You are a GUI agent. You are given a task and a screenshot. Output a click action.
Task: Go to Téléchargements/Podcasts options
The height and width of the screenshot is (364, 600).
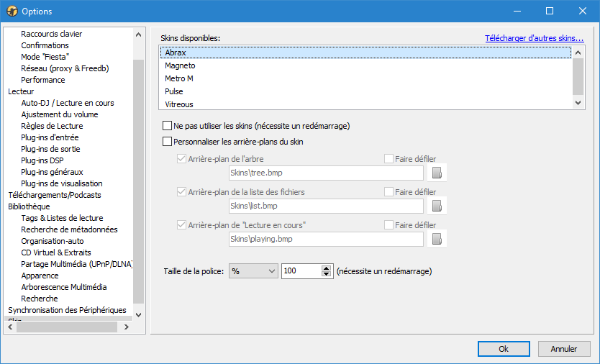coord(55,195)
